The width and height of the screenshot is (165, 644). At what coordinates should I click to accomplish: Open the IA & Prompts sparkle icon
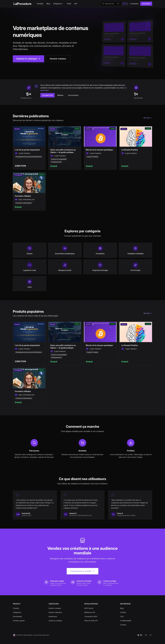[x=135, y=265]
